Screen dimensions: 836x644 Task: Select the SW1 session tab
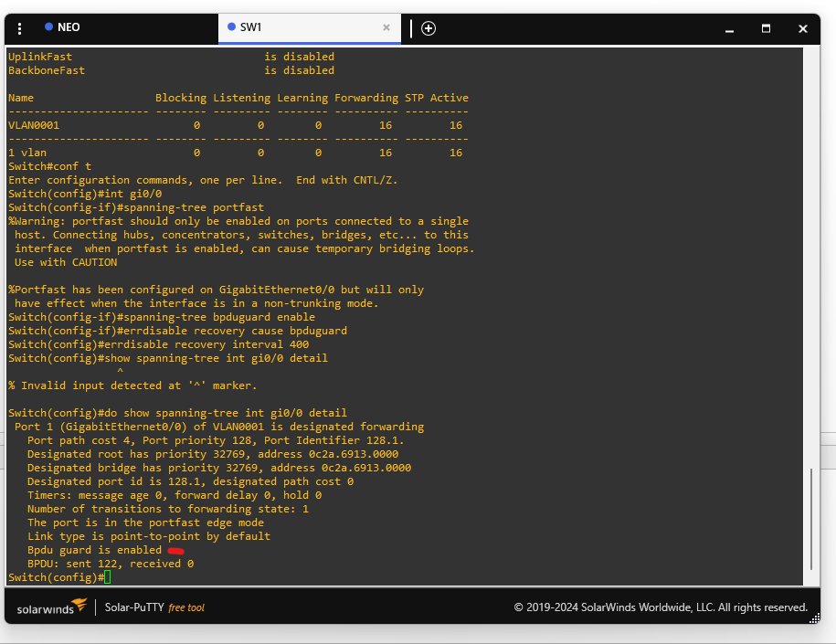tap(309, 28)
